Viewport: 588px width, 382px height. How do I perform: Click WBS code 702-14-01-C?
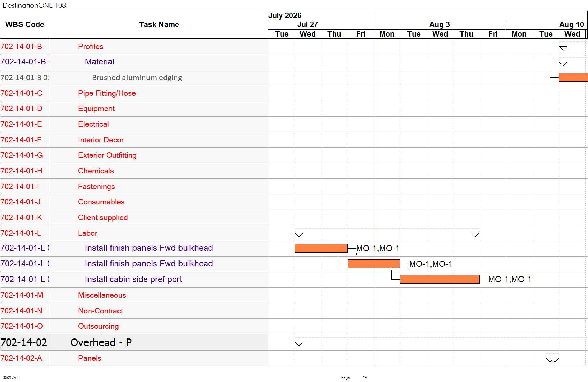coord(21,93)
